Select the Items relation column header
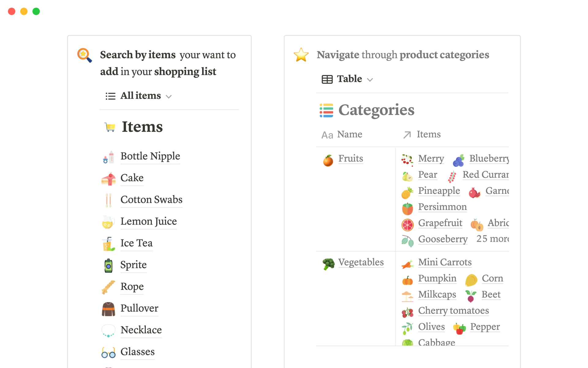 (x=428, y=134)
